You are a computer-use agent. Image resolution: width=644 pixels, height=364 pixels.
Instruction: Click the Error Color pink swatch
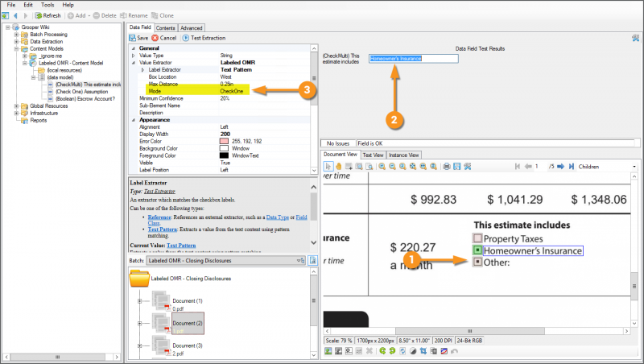pyautogui.click(x=225, y=141)
